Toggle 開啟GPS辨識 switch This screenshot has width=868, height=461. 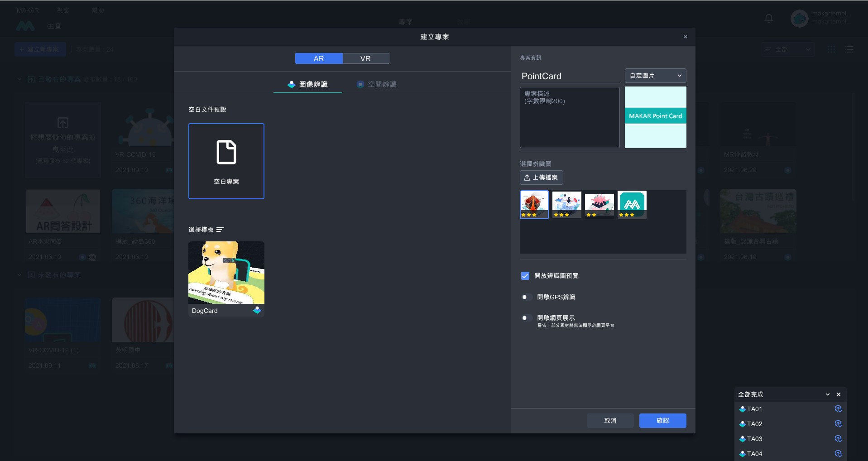point(526,297)
